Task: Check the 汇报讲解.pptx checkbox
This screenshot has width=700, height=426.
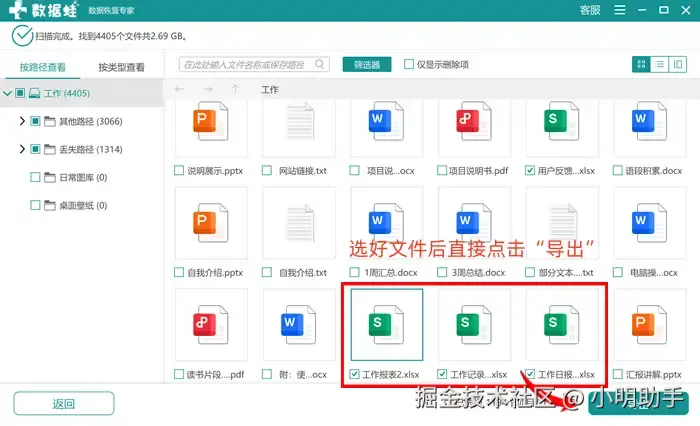Action: click(x=617, y=374)
